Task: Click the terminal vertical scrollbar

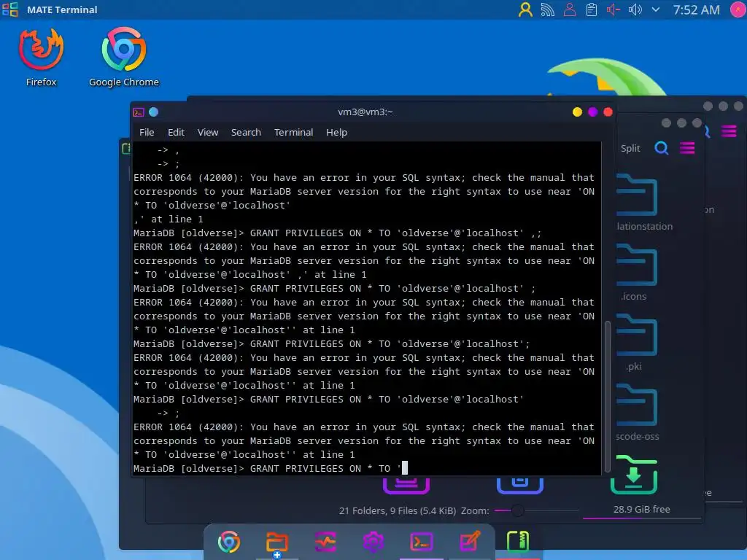Action: [608, 396]
